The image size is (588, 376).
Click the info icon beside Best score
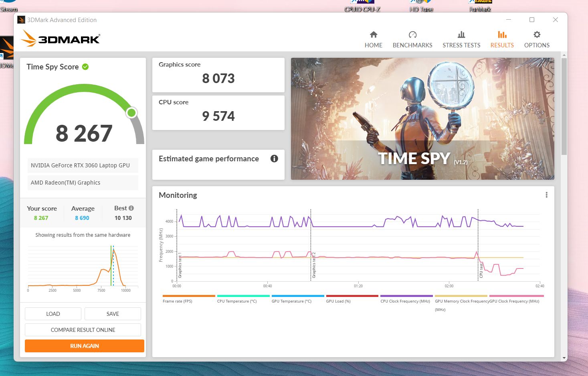pyautogui.click(x=131, y=208)
